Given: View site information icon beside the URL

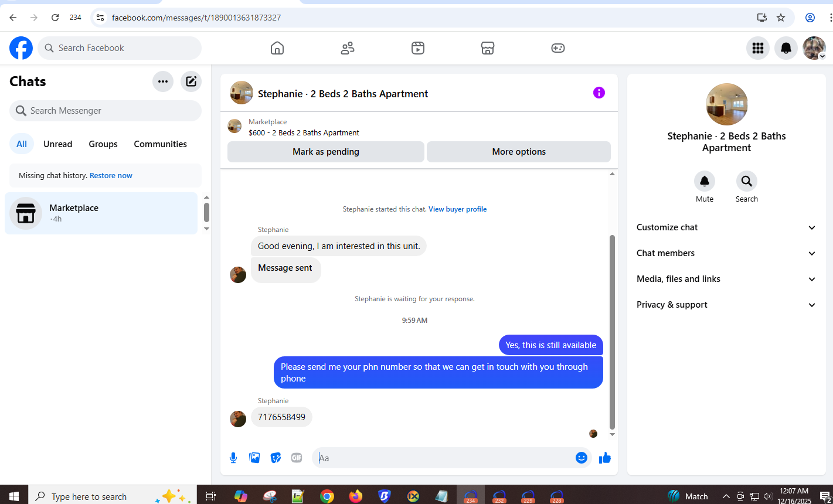Looking at the screenshot, I should pos(100,18).
